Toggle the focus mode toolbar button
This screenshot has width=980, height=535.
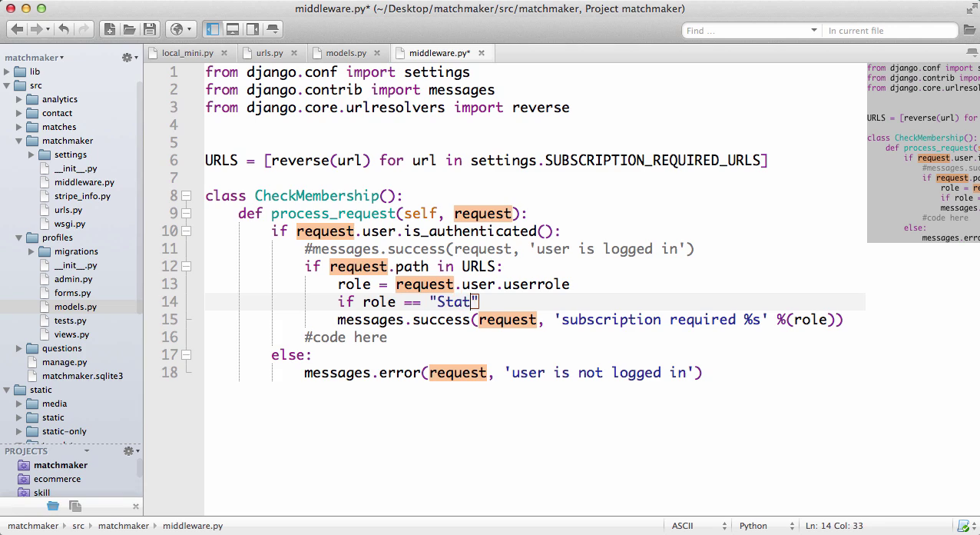(x=273, y=29)
